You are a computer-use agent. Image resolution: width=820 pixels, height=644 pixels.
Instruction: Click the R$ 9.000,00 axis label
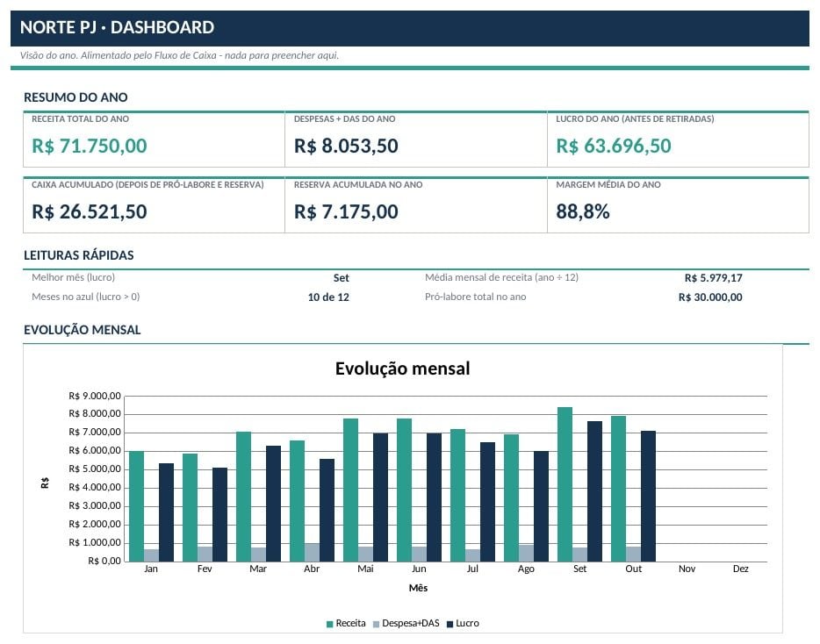[x=95, y=396]
